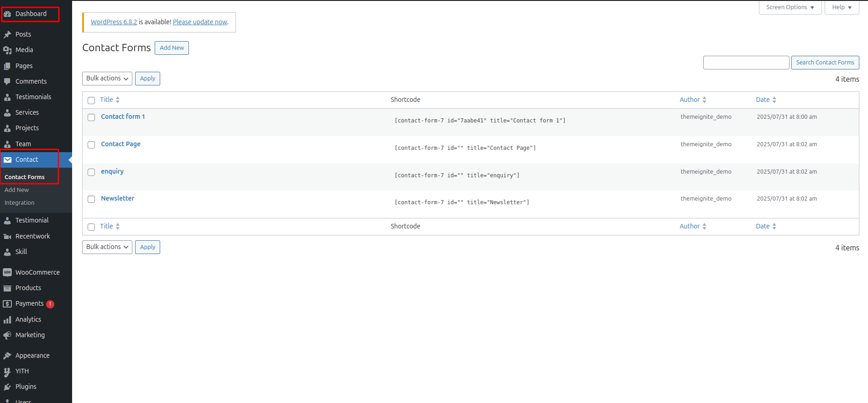This screenshot has width=868, height=403.
Task: Click Add New button beside heading
Action: 172,48
